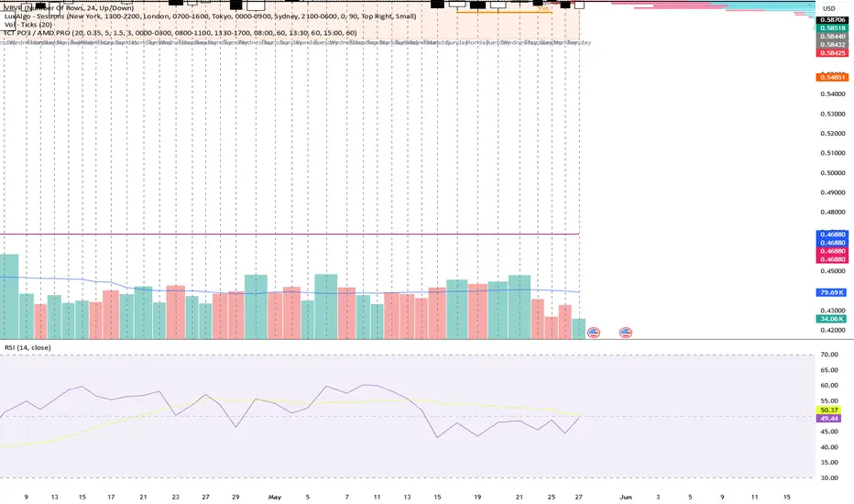Click the orange 0.54851 price label
This screenshot has width=854, height=504.
(x=832, y=77)
